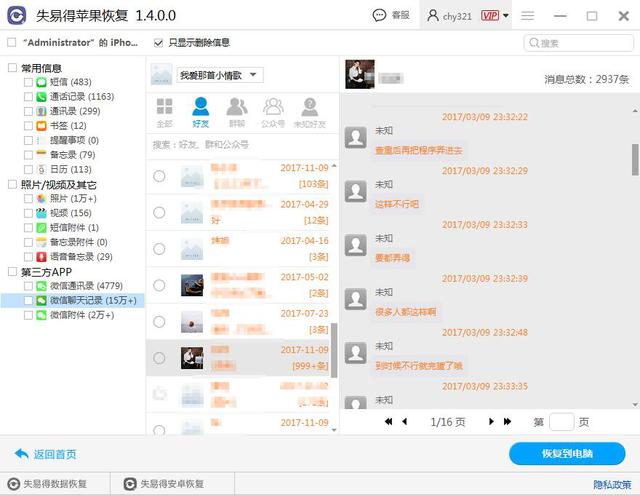The width and height of the screenshot is (640, 495).
Task: Click the VIP badge icon
Action: pos(490,16)
